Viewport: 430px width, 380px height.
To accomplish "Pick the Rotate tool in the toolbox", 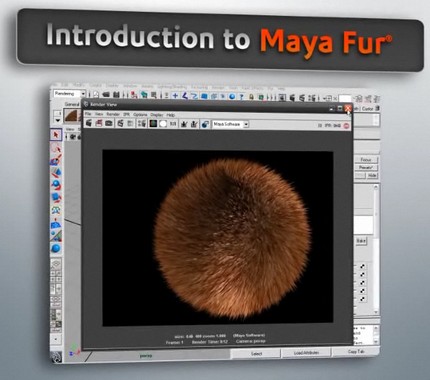I will pyautogui.click(x=56, y=184).
